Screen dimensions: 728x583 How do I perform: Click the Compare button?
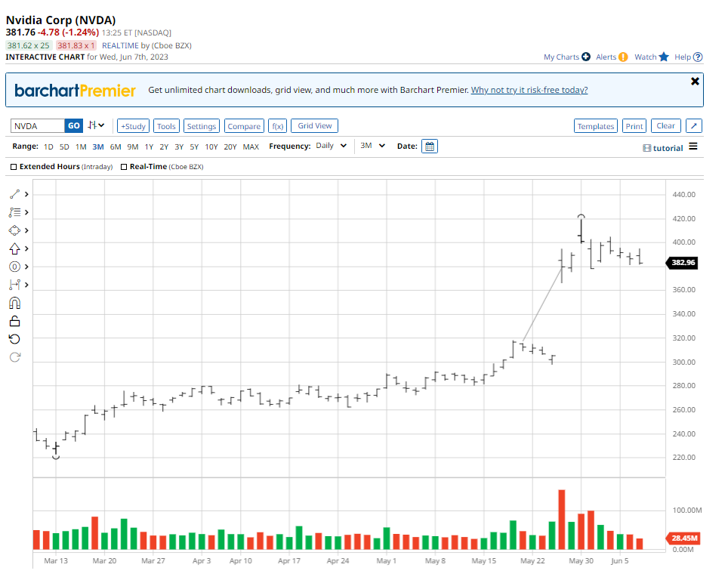click(x=244, y=126)
